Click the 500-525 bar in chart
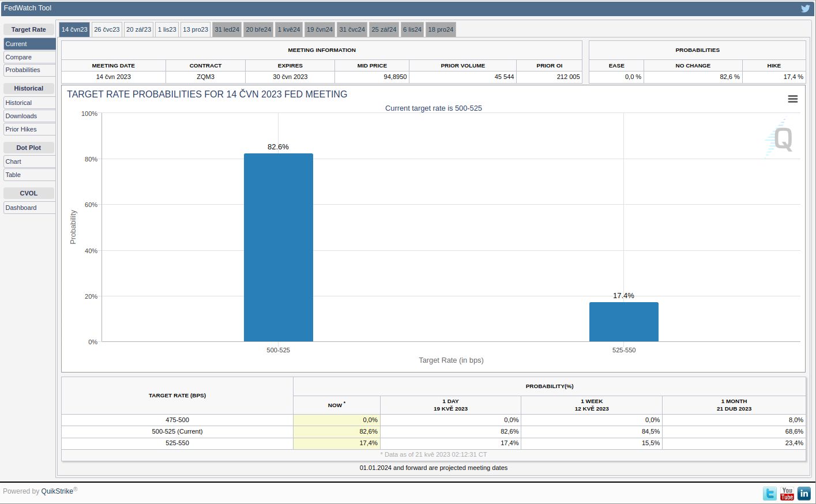This screenshot has width=816, height=504. [279, 247]
